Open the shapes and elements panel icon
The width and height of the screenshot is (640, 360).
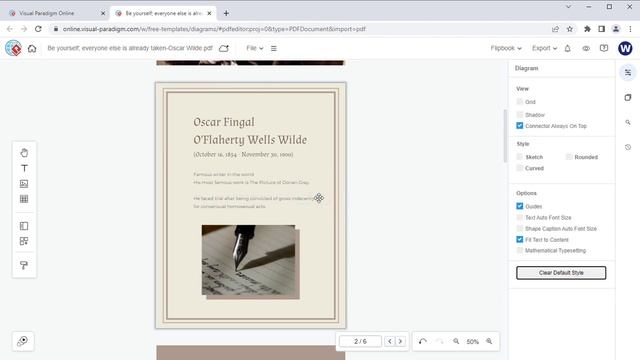click(x=24, y=241)
